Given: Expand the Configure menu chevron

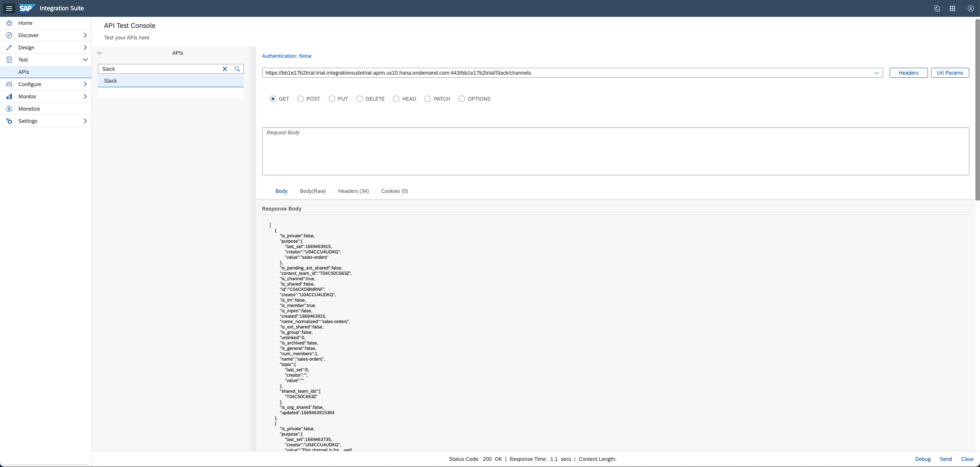Looking at the screenshot, I should (85, 84).
